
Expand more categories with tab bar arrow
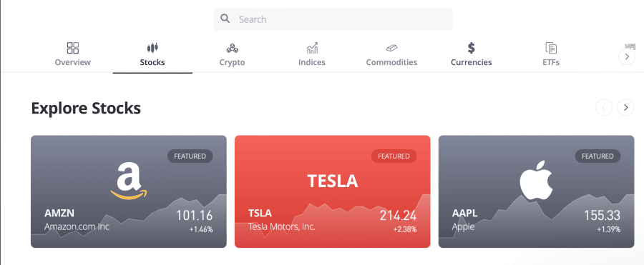coord(627,56)
